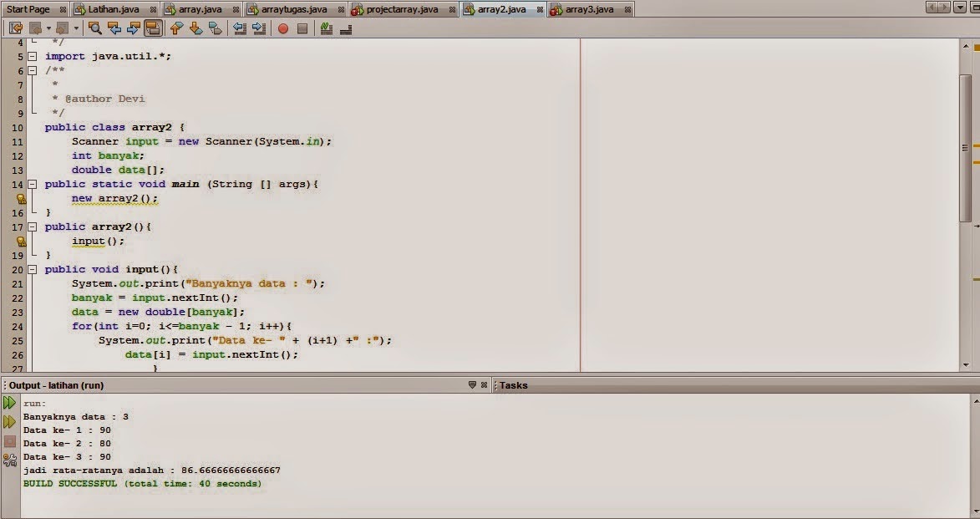Click Previous Bookmark up-arrow icon
This screenshot has height=519, width=980.
coord(176,28)
